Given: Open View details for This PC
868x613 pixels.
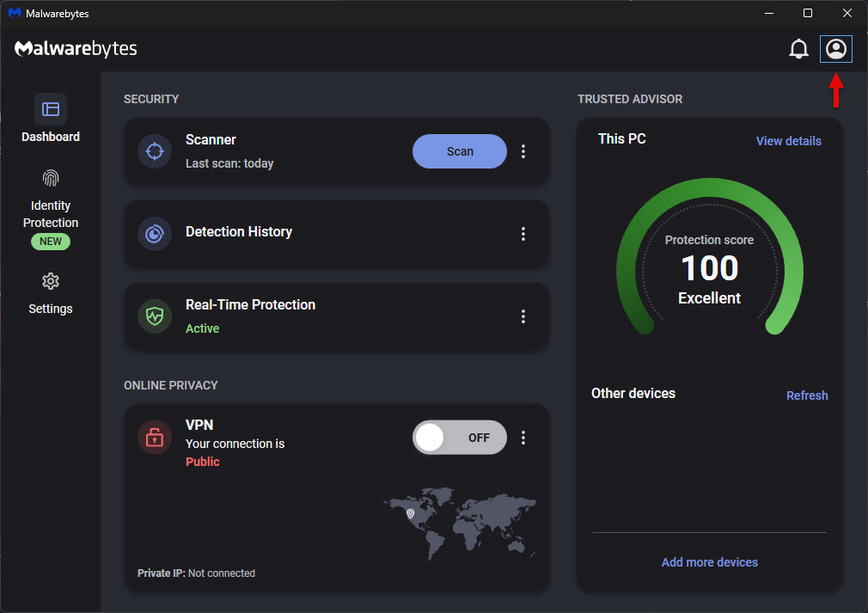Looking at the screenshot, I should pyautogui.click(x=788, y=141).
